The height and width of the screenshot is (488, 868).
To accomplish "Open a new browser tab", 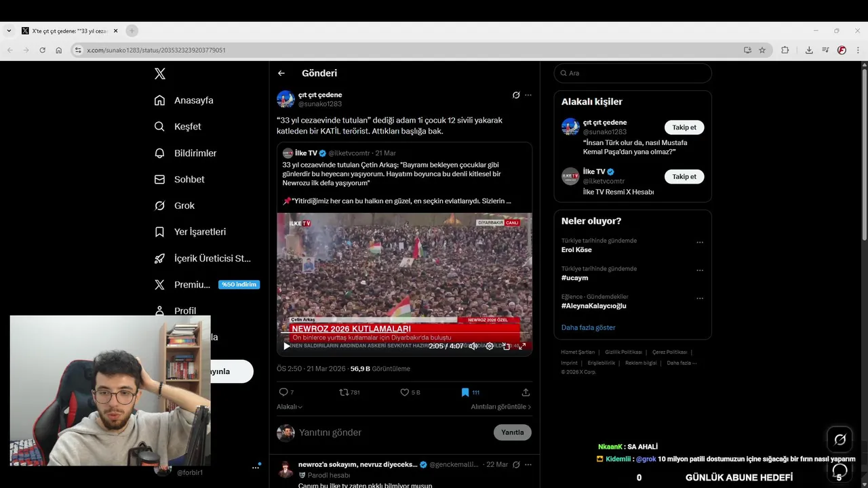I will pos(132,30).
